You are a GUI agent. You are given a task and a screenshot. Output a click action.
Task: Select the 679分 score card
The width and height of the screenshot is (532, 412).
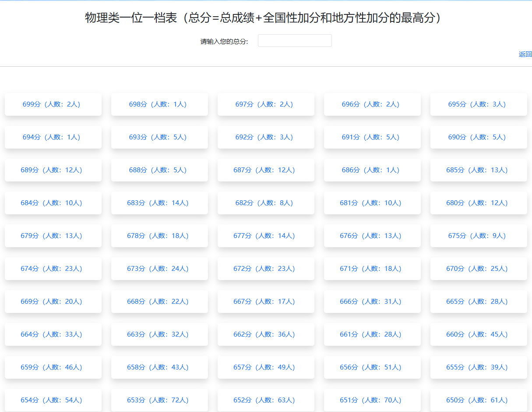53,236
